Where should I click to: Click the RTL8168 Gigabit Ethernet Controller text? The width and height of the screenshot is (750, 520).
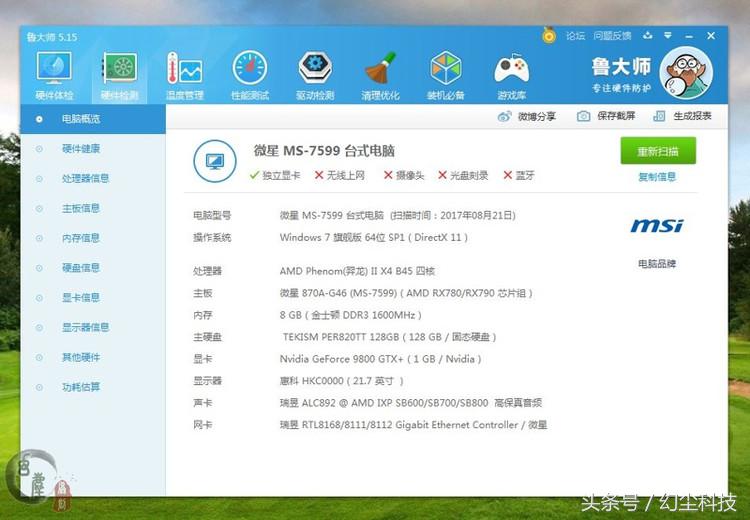413,425
